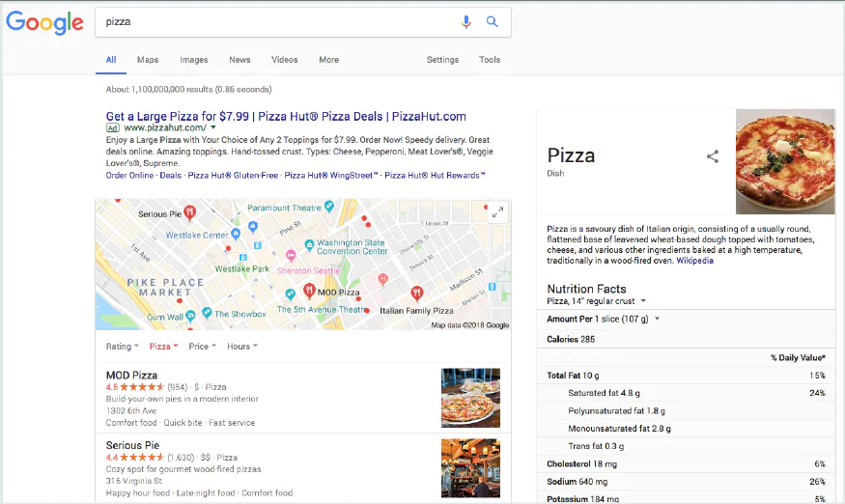Click the Sheraton Seattle hotel marker

pyautogui.click(x=291, y=255)
